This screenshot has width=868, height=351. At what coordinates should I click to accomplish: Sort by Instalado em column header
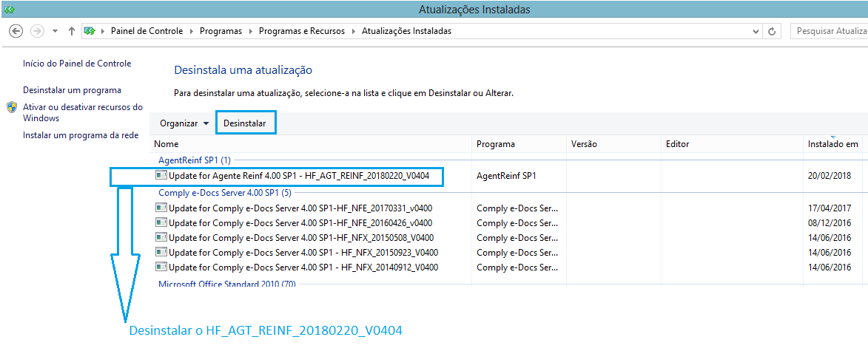pos(835,144)
